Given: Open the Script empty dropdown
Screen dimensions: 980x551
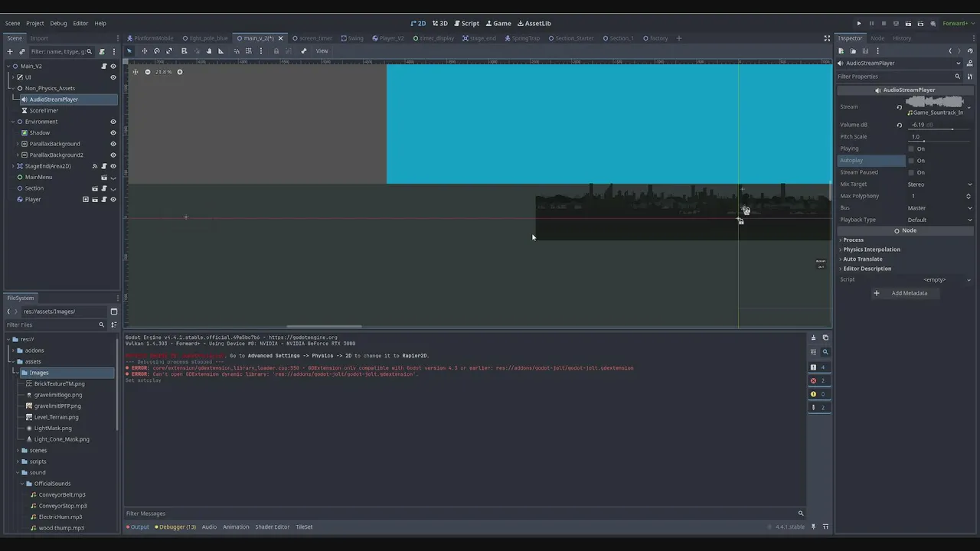Looking at the screenshot, I should coord(940,279).
